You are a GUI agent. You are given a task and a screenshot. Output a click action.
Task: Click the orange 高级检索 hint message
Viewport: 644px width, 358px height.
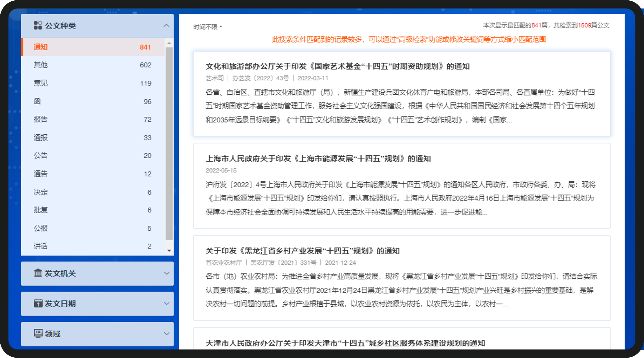409,40
